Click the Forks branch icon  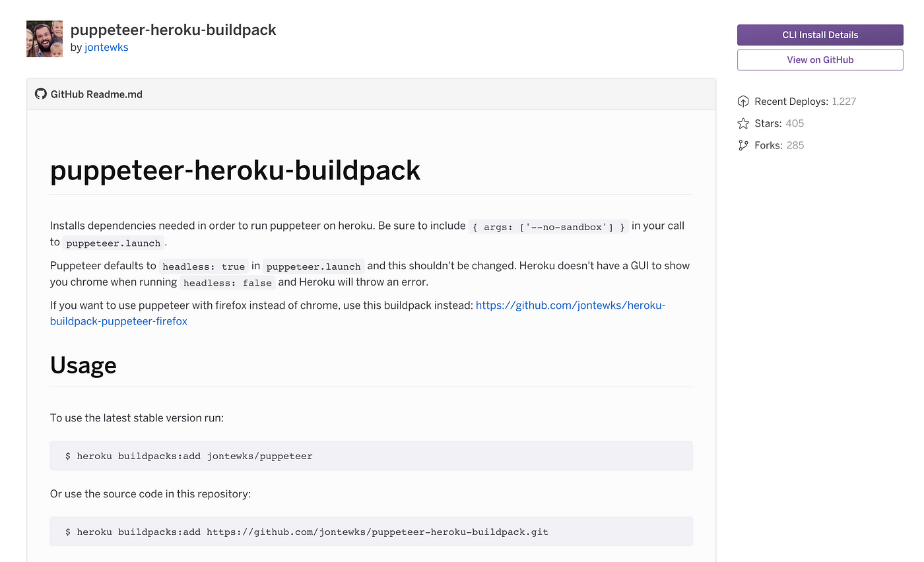[x=743, y=145]
